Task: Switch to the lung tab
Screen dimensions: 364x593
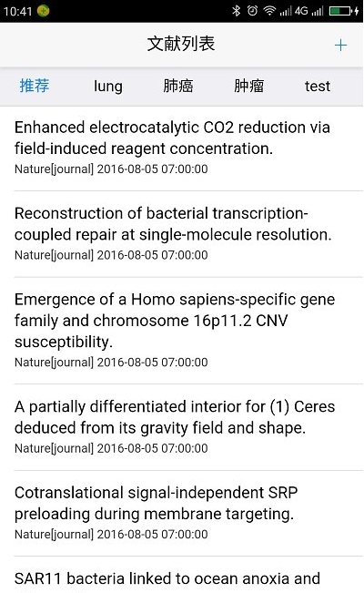Action: click(x=108, y=87)
